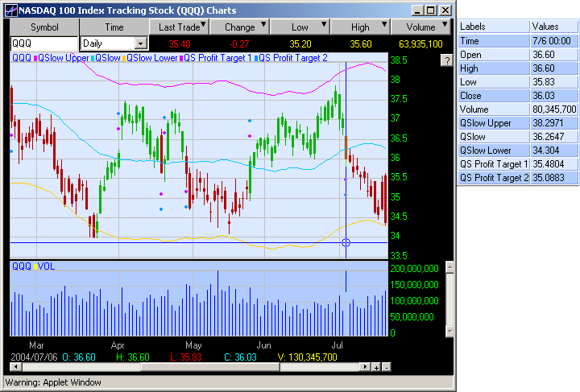The height and width of the screenshot is (392, 580).
Task: Click the Open row value 36.60 in the panel
Action: (x=554, y=55)
